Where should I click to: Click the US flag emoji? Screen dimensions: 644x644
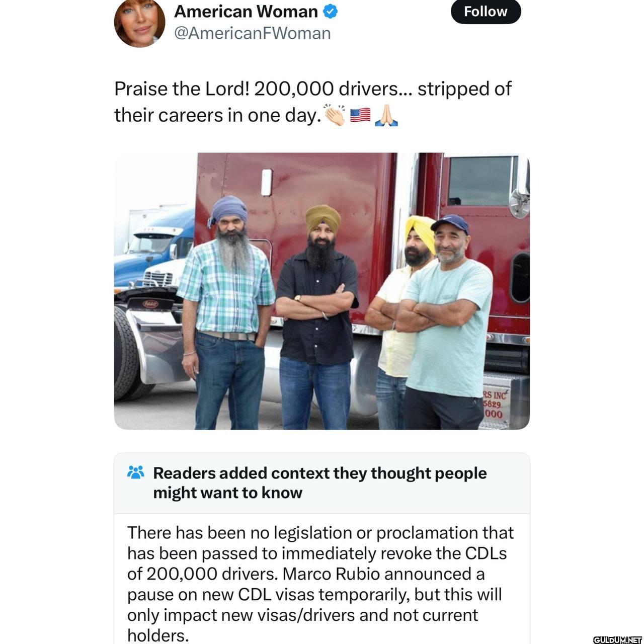click(x=360, y=116)
